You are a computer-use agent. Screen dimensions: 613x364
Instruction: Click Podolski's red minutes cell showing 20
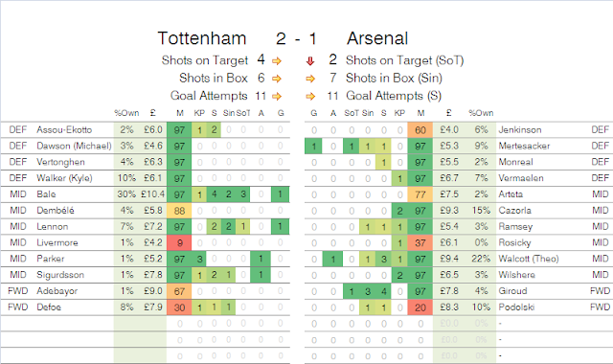pyautogui.click(x=420, y=307)
